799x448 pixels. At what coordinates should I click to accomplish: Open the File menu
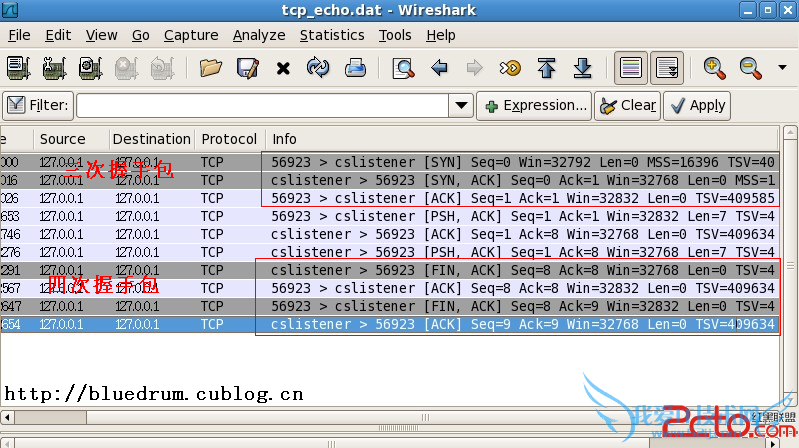(19, 35)
